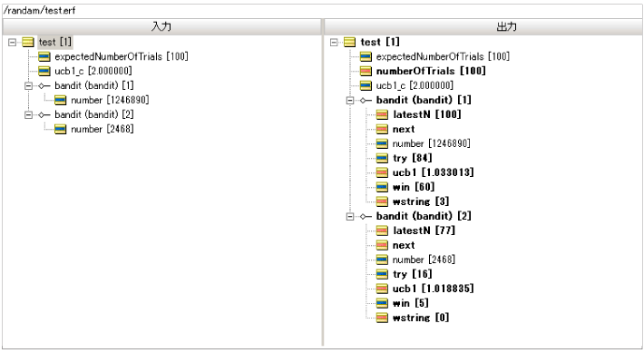Select win [60] in output tree
The image size is (644, 353).
point(414,187)
